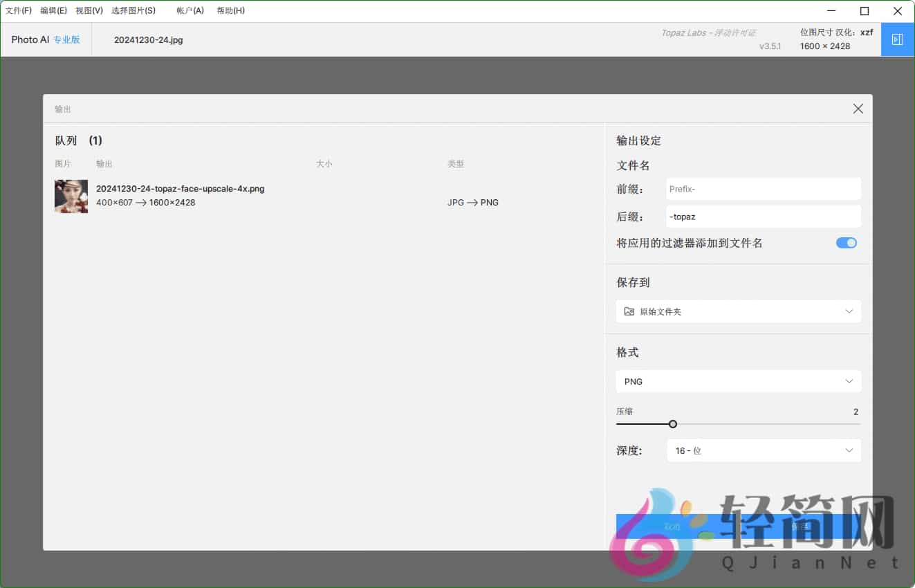Click the queued image thumbnail
The image size is (915, 588).
[x=71, y=196]
